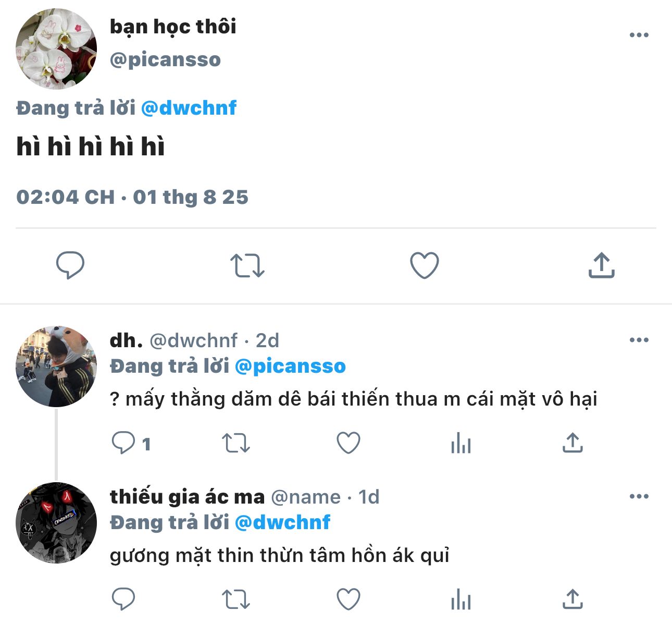Reply to the main tweet by @picansso
Screen dimensions: 672x624
(70, 265)
